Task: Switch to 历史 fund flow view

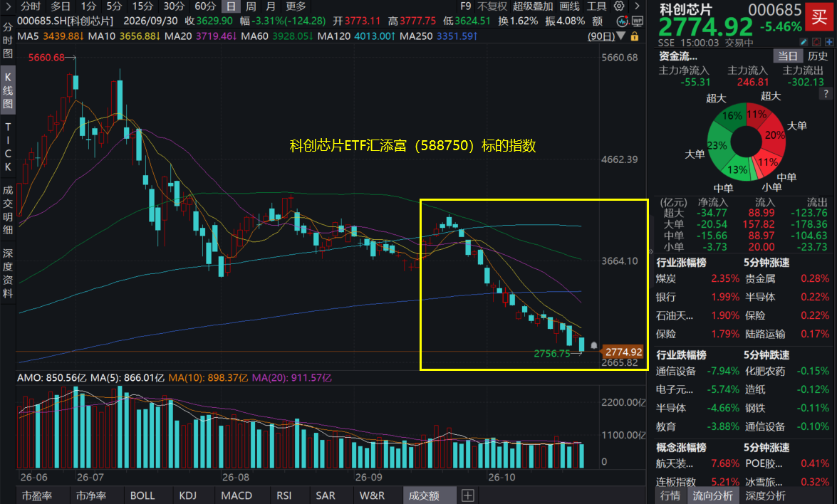Action: 818,56
